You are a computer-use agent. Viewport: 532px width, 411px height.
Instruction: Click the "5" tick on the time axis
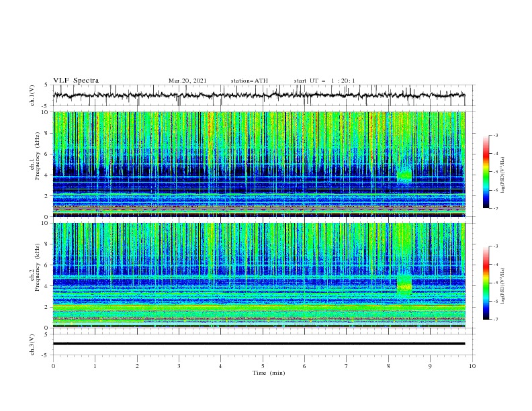click(x=263, y=366)
